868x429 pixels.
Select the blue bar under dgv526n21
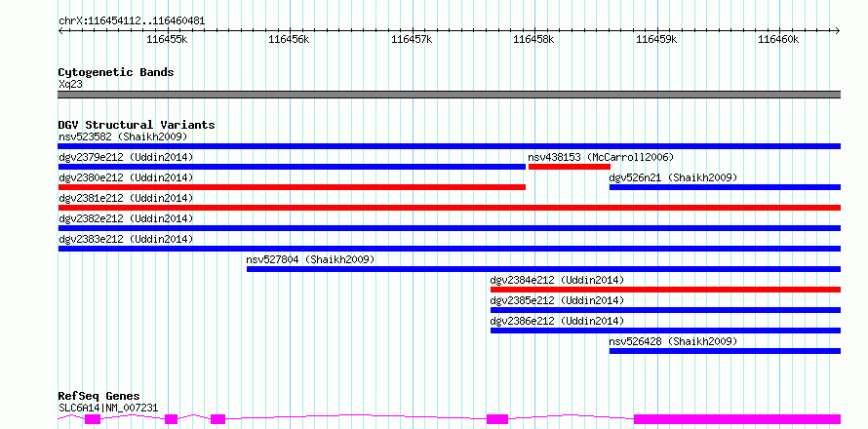click(726, 187)
